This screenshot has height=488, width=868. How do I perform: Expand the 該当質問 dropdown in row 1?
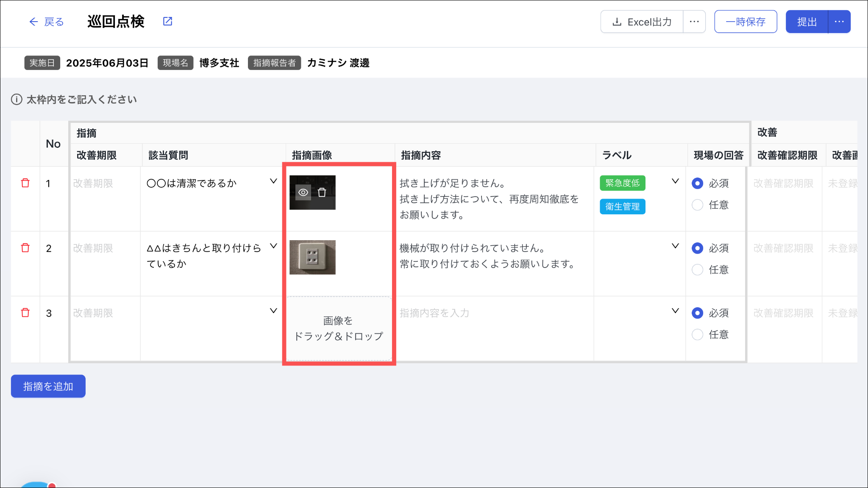point(273,181)
